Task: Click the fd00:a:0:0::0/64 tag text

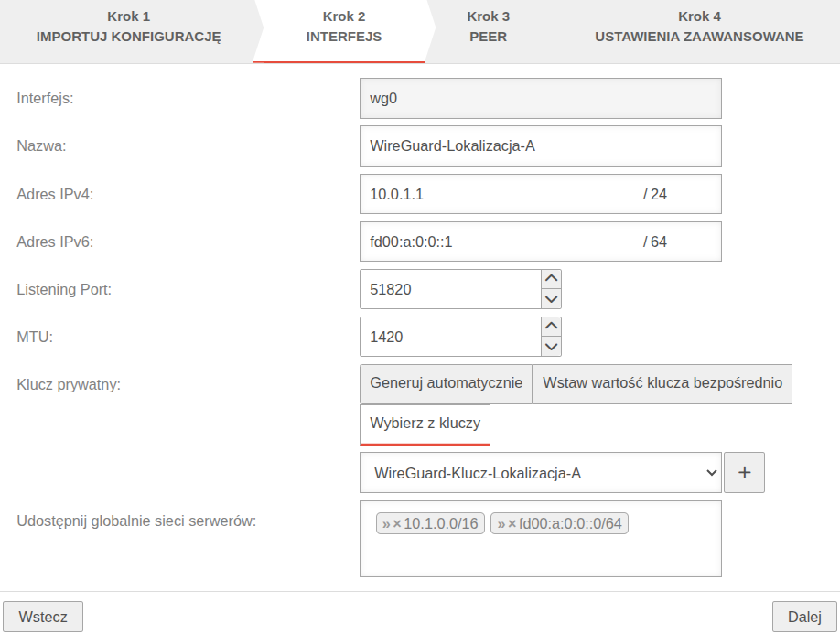Action: [570, 523]
